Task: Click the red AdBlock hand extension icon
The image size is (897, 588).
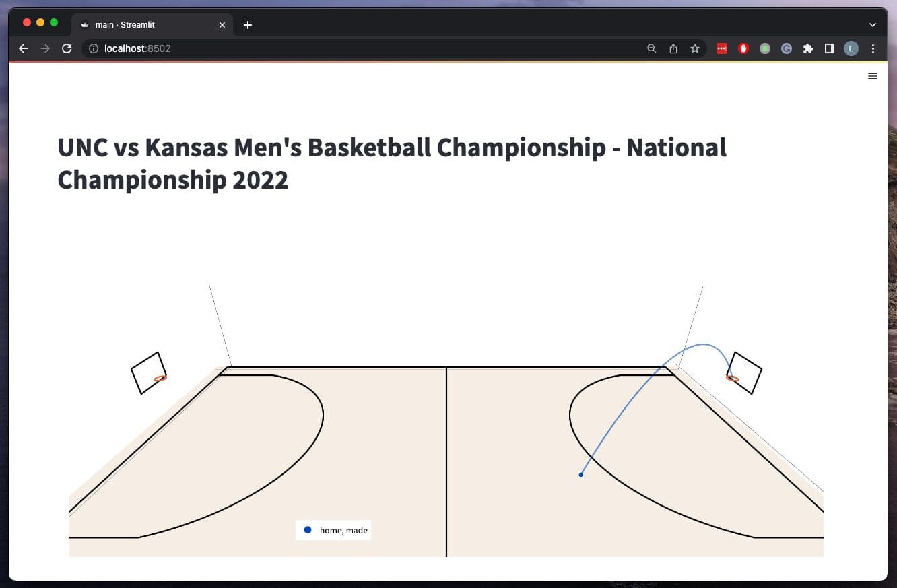Action: [x=743, y=48]
